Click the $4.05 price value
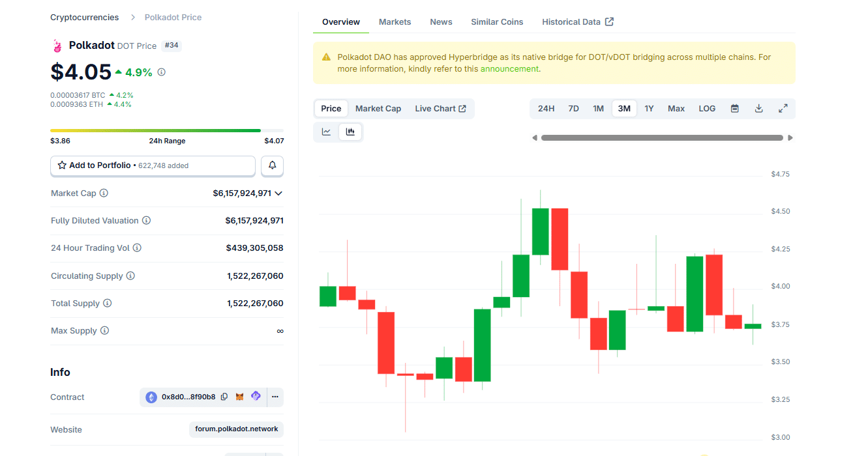This screenshot has width=868, height=456. pos(81,72)
